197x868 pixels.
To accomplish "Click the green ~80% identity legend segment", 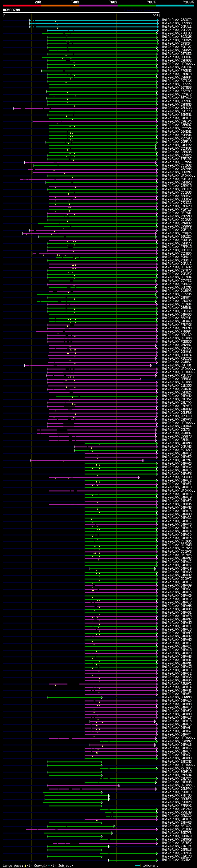I will [137, 6].
